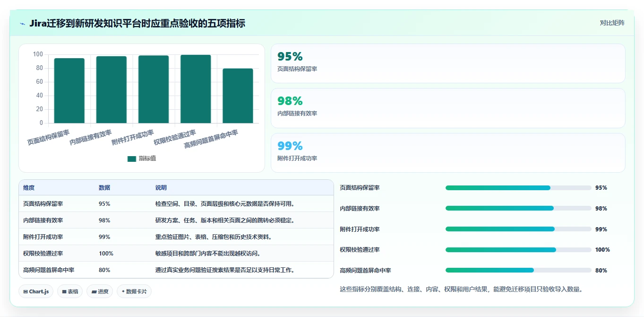644x317 pixels.
Task: Click the 附件打开成功率 progress label
Action: point(360,229)
